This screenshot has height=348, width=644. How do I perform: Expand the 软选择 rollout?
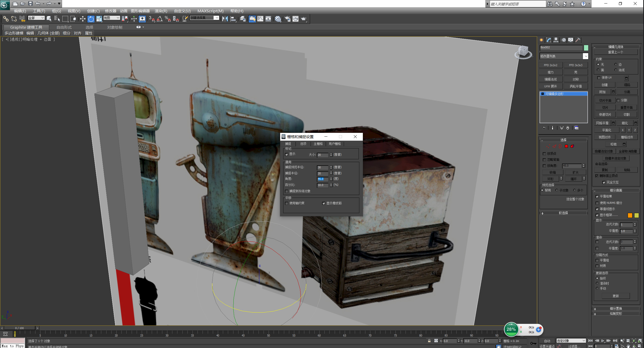(x=563, y=213)
